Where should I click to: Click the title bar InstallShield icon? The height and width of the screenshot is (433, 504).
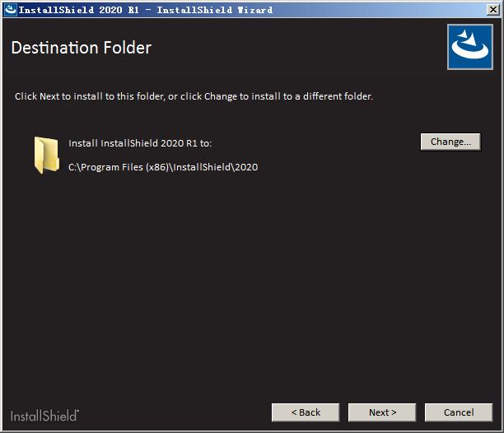click(10, 10)
